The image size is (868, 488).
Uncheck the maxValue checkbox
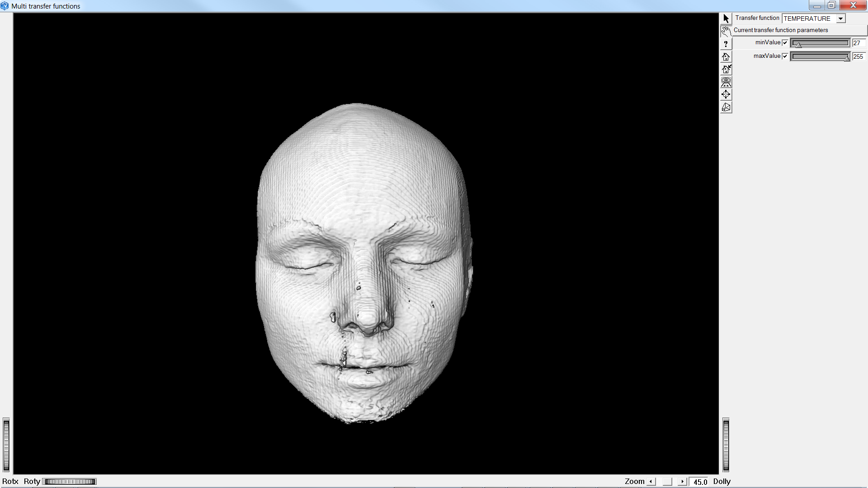tap(785, 56)
